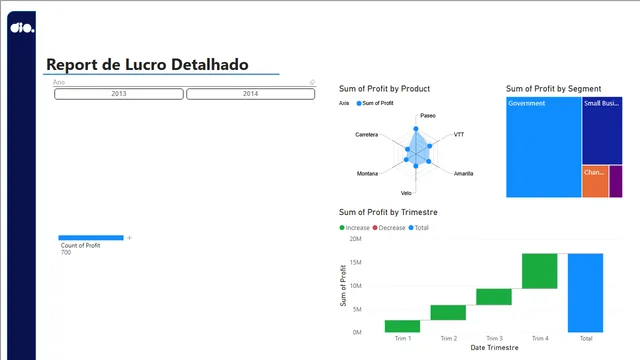This screenshot has height=360, width=640.
Task: Click the Small Business treemap tile
Action: pos(602,131)
